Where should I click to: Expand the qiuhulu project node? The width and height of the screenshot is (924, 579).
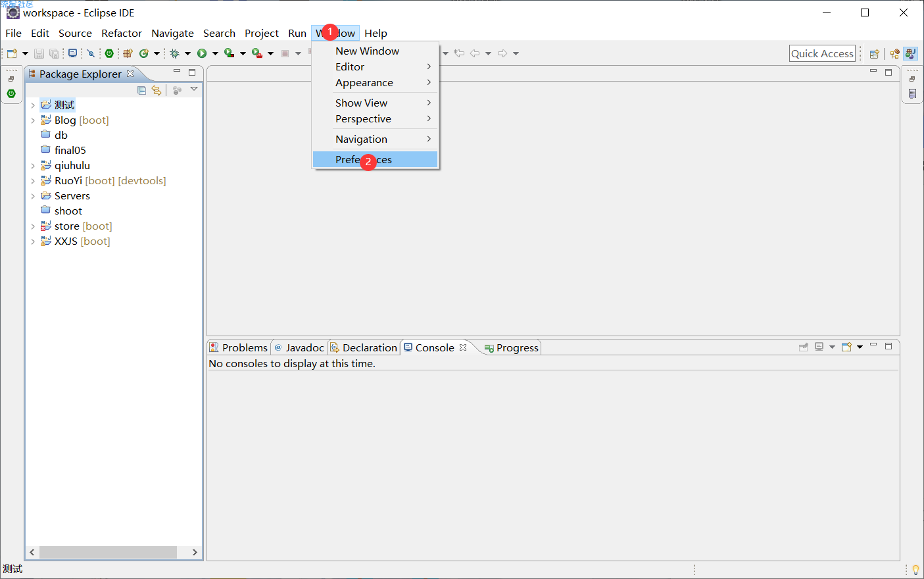click(x=33, y=166)
